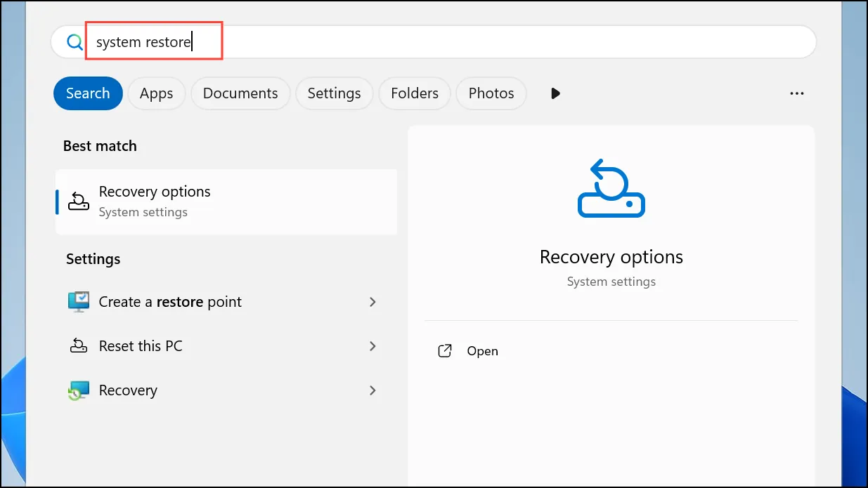The height and width of the screenshot is (488, 868).
Task: Switch to the Settings filter tab
Action: point(334,93)
